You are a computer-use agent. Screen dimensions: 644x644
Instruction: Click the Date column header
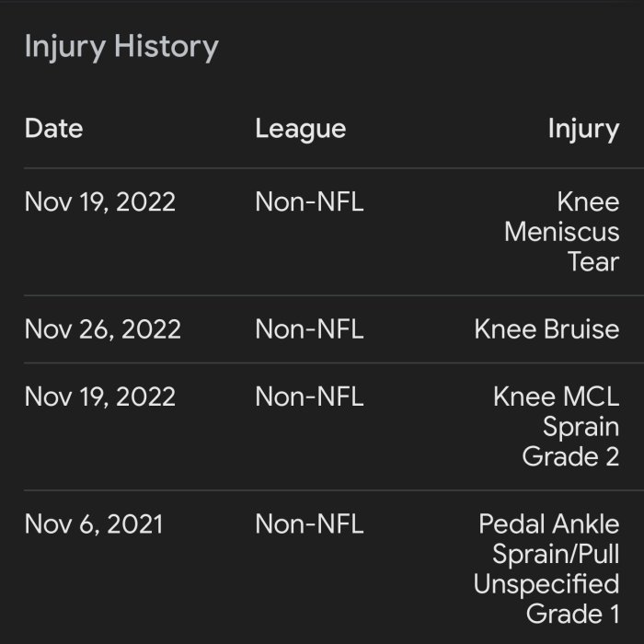[53, 128]
